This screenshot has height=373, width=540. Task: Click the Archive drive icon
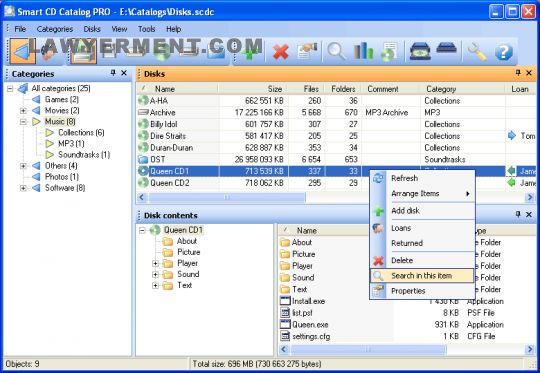pos(143,112)
